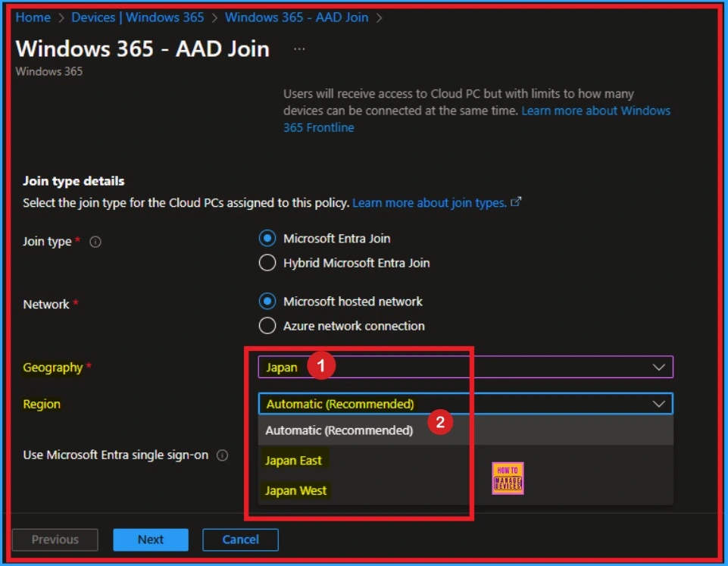The height and width of the screenshot is (566, 728).
Task: Collapse the Region dropdown
Action: point(465,404)
